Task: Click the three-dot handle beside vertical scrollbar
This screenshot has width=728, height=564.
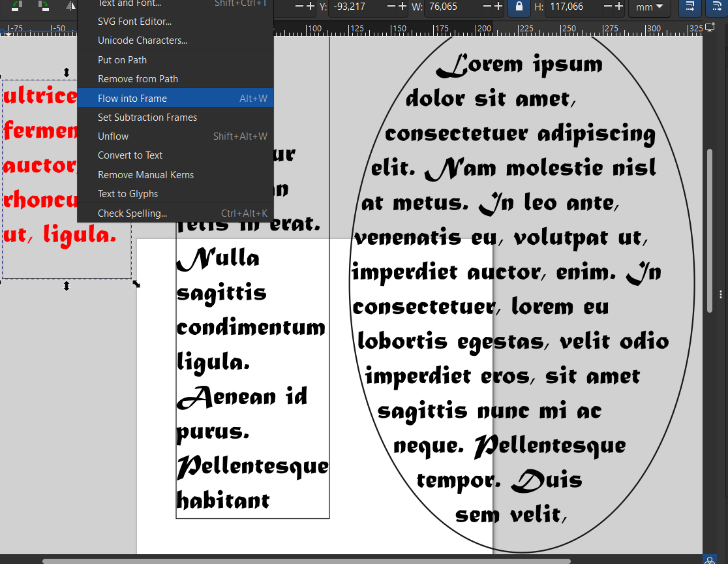Action: (x=721, y=294)
